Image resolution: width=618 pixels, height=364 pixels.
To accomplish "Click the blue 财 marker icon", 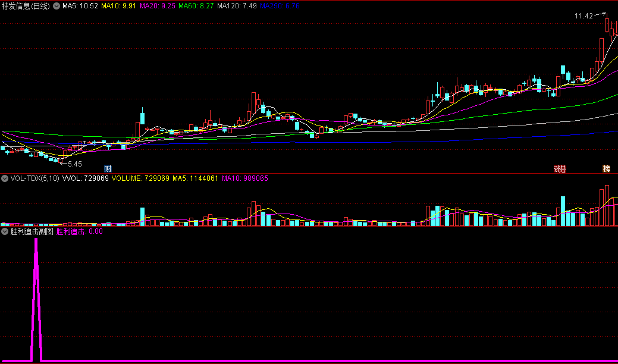I will pos(108,169).
